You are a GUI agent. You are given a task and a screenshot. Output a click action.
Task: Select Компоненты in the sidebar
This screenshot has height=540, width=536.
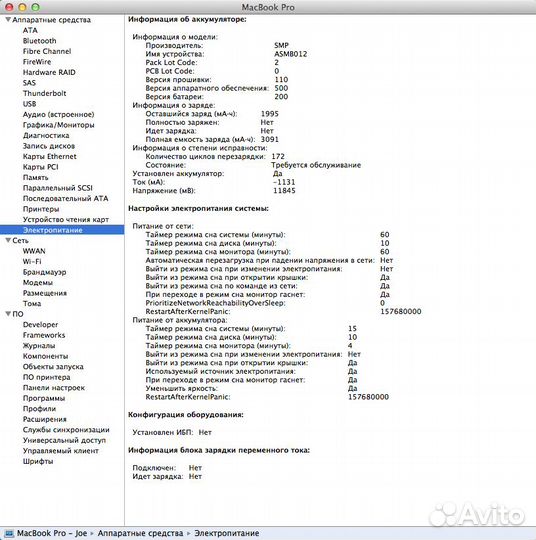45,356
